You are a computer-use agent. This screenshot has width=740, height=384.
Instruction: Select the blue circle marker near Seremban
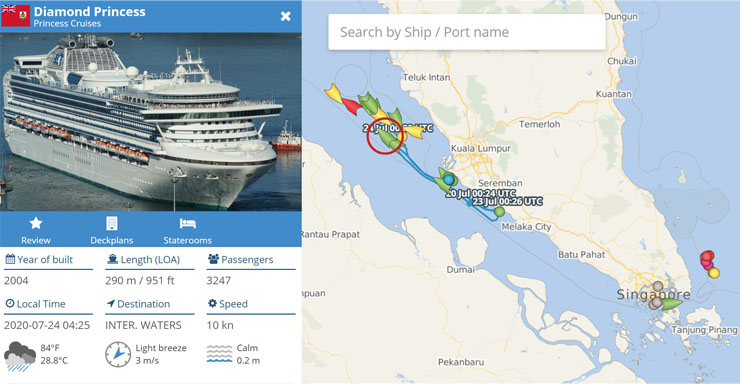tap(449, 179)
